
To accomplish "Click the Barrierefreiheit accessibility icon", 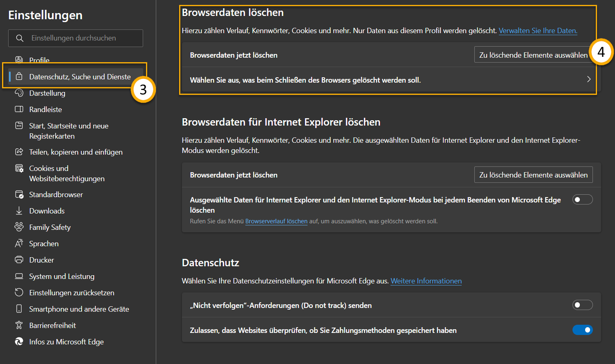I will (x=19, y=325).
